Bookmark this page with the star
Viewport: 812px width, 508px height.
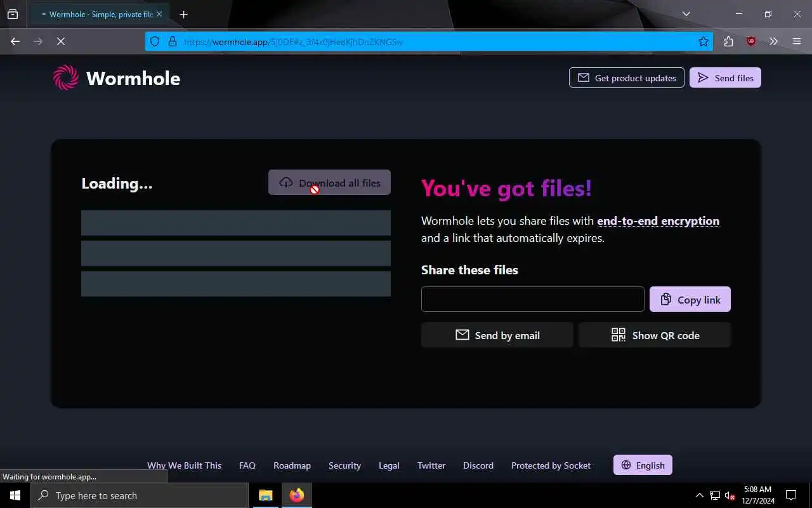tap(704, 41)
